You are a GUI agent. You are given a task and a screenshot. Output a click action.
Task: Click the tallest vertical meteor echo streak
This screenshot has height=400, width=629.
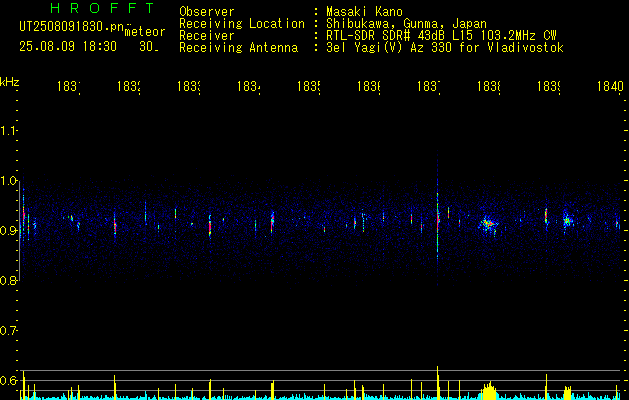coord(438,219)
